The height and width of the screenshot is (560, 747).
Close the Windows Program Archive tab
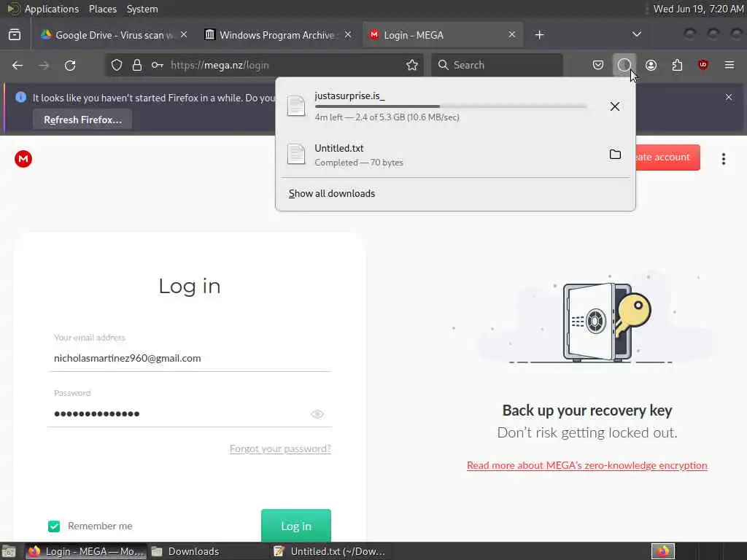348,35
